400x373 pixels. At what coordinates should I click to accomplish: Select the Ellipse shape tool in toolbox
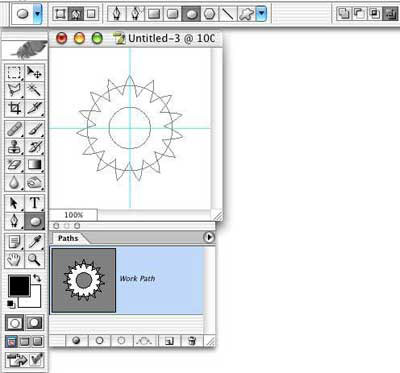tap(35, 221)
